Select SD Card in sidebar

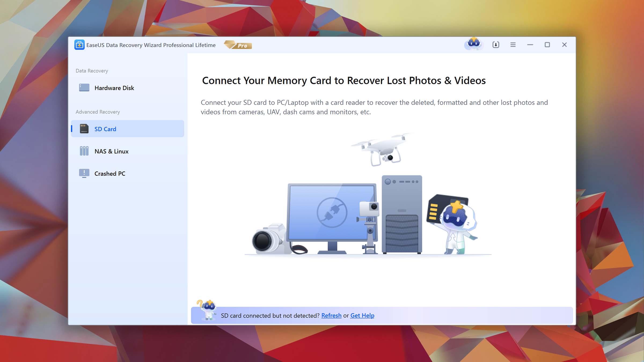pos(127,129)
